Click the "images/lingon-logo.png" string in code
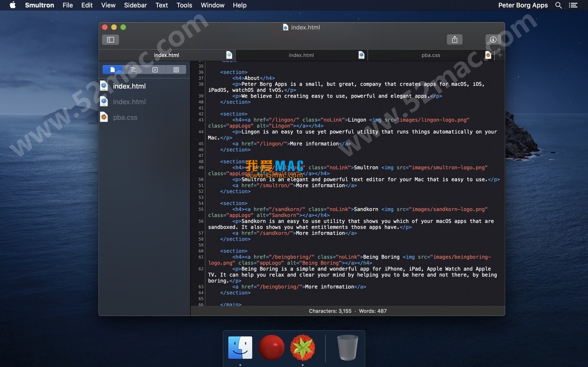Image resolution: width=588 pixels, height=367 pixels. click(x=433, y=120)
